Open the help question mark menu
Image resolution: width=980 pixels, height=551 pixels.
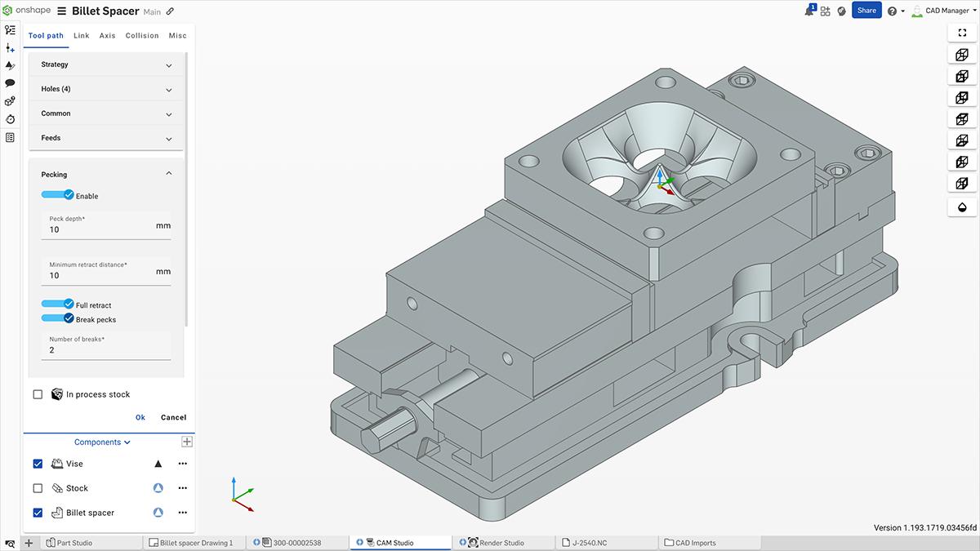point(892,11)
